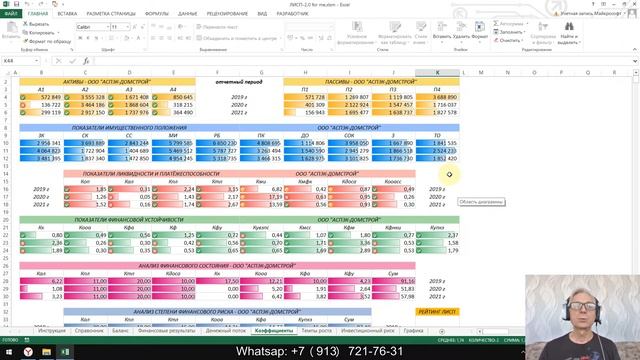Click the Redo arrow in quick access toolbar
The height and width of the screenshot is (360, 640).
(40, 4)
